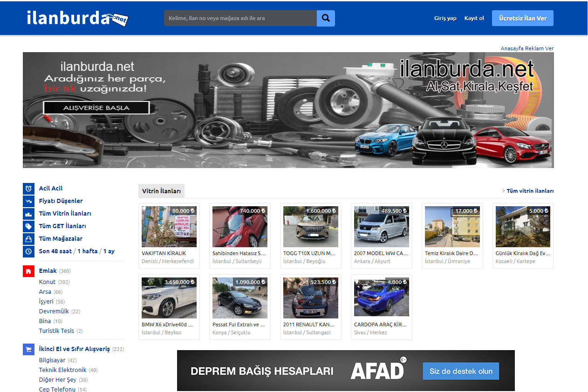Open the Bina subcategory
Image resolution: width=588 pixels, height=392 pixels.
click(45, 321)
